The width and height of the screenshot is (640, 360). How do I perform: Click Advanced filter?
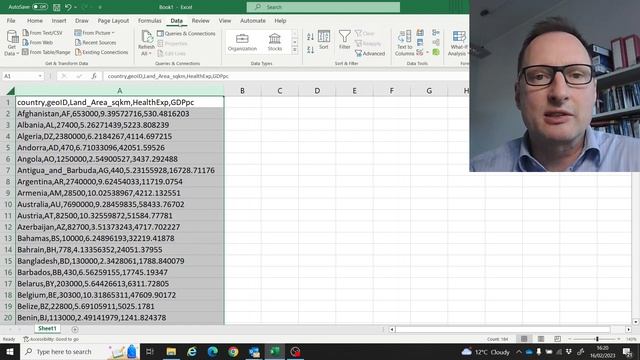[370, 53]
